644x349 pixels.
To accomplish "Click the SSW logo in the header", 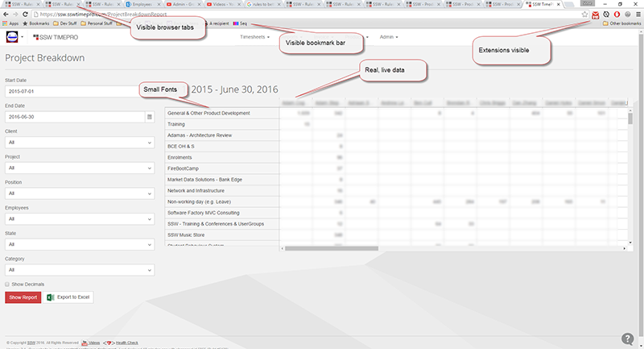I will coord(13,37).
